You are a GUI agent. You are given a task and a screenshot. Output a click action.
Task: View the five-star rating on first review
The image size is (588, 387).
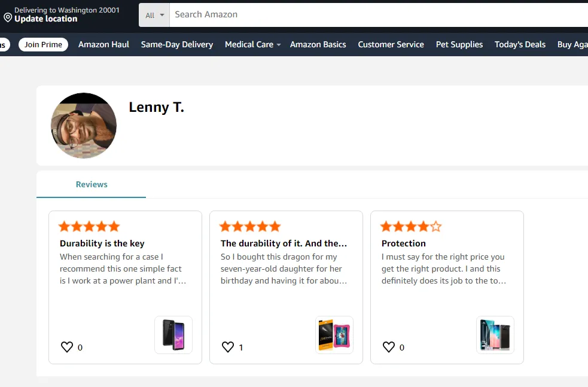(x=89, y=227)
